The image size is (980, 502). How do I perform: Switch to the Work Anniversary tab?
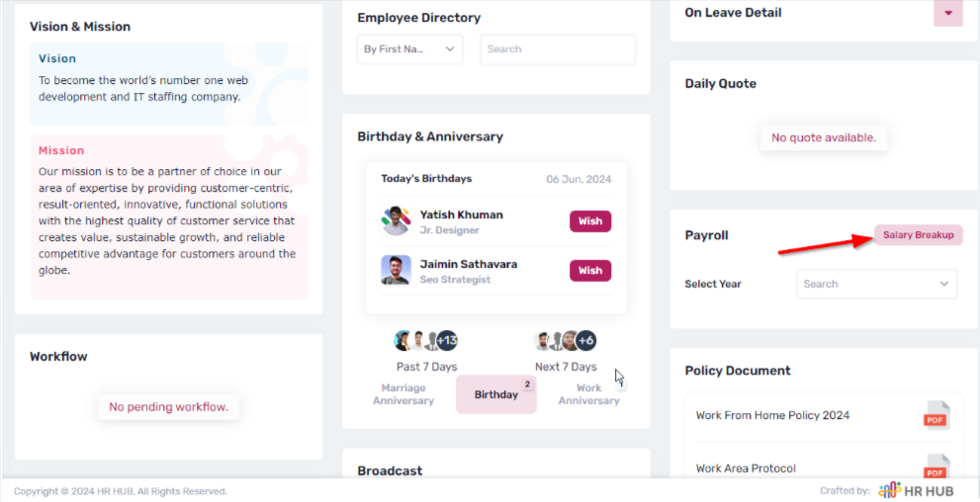588,394
